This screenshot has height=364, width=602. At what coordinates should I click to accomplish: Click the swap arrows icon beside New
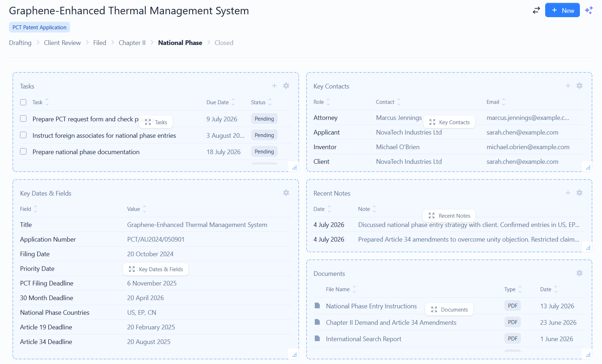click(x=536, y=10)
